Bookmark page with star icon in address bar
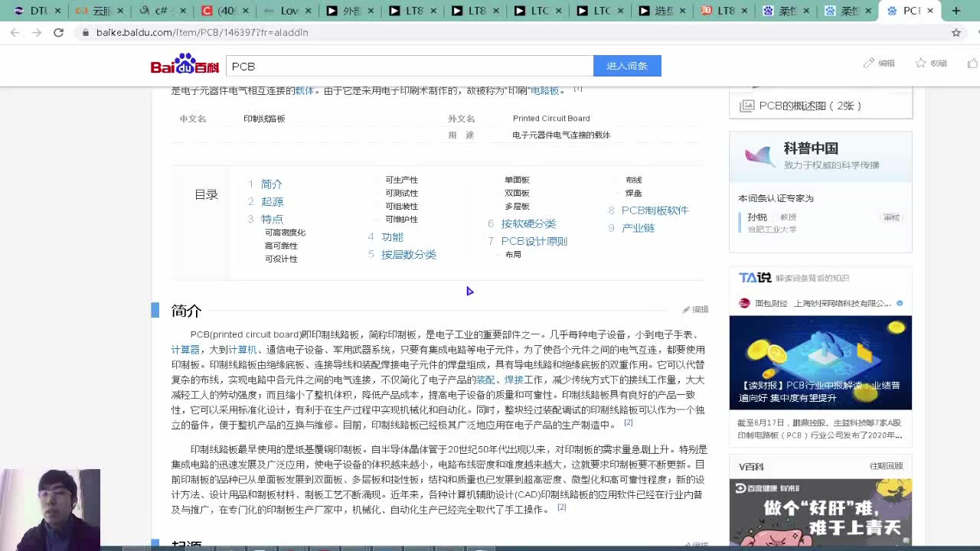The image size is (980, 551). coord(956,32)
